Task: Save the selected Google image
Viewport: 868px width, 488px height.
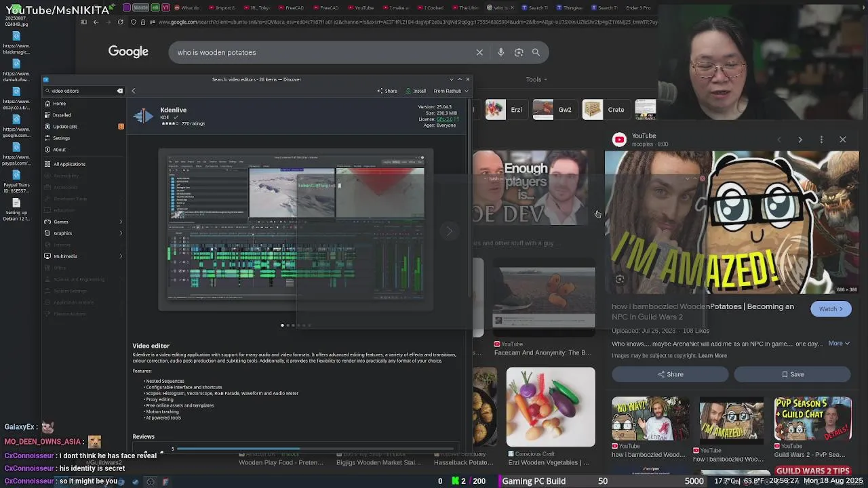Action: click(x=793, y=374)
